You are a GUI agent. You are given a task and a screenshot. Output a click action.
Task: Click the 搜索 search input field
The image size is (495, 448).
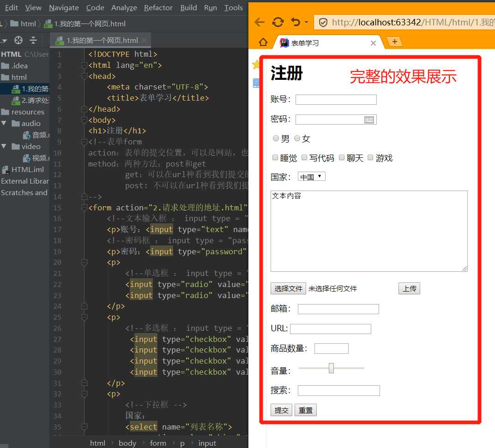coord(339,391)
